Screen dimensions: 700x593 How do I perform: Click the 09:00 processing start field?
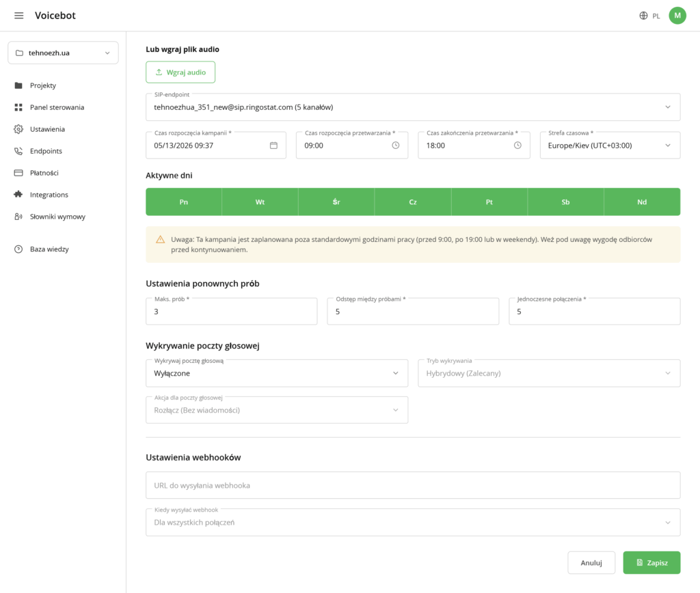click(352, 146)
